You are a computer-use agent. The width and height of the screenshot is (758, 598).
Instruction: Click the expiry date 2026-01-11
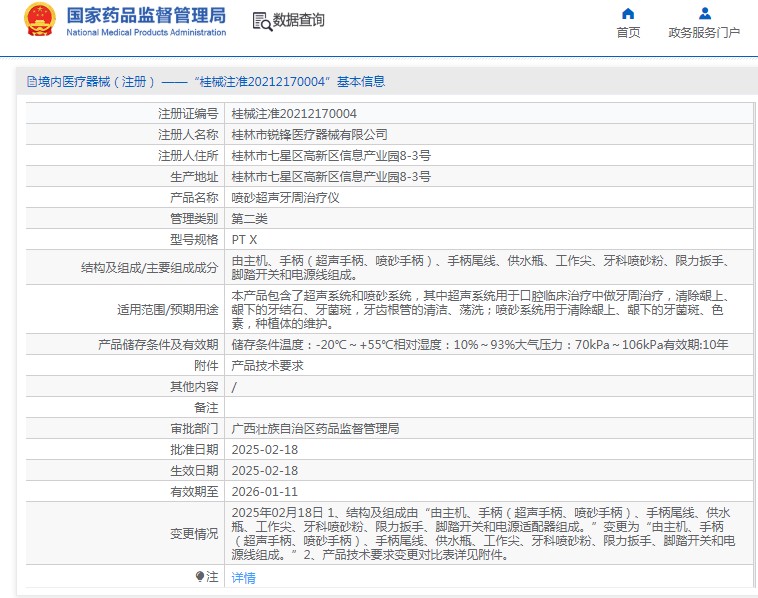[x=265, y=492]
